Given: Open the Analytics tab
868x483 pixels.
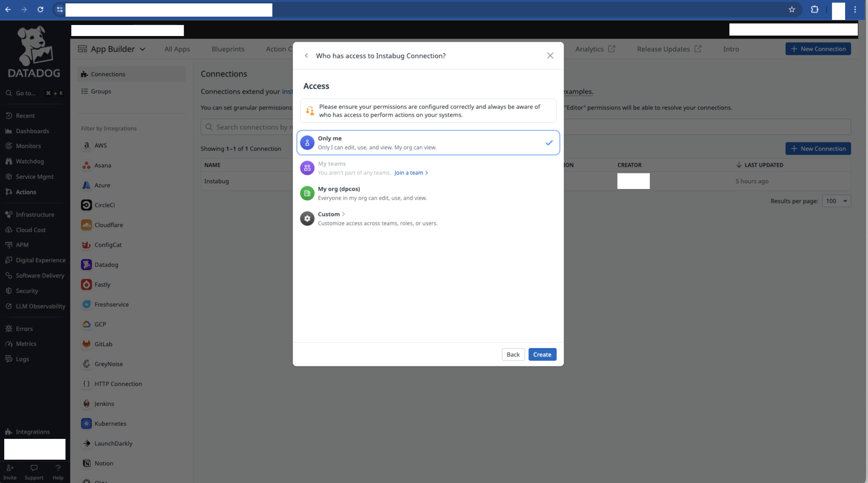Looking at the screenshot, I should coord(595,49).
